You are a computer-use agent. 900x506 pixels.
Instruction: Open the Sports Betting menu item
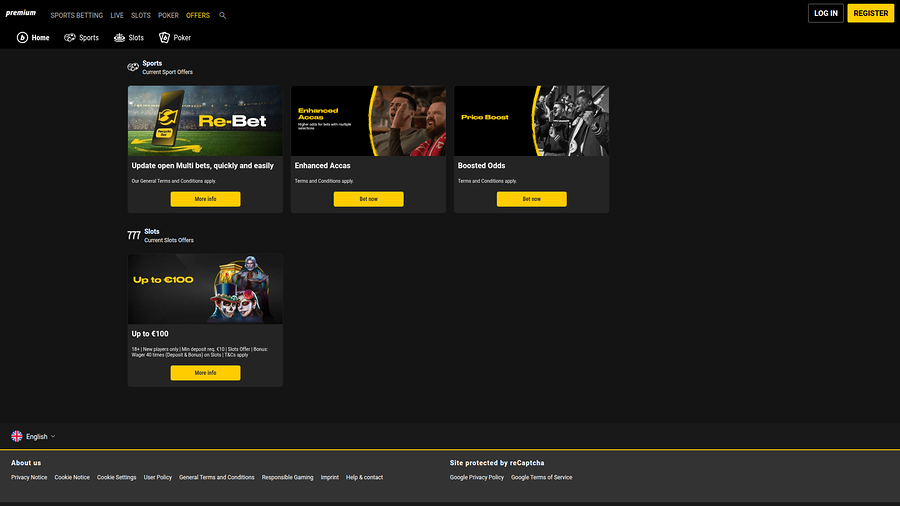(76, 15)
